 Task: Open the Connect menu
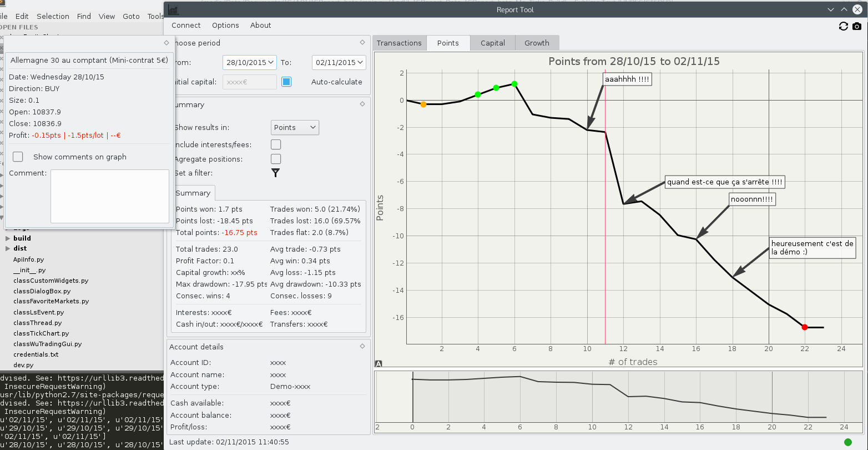click(x=186, y=25)
